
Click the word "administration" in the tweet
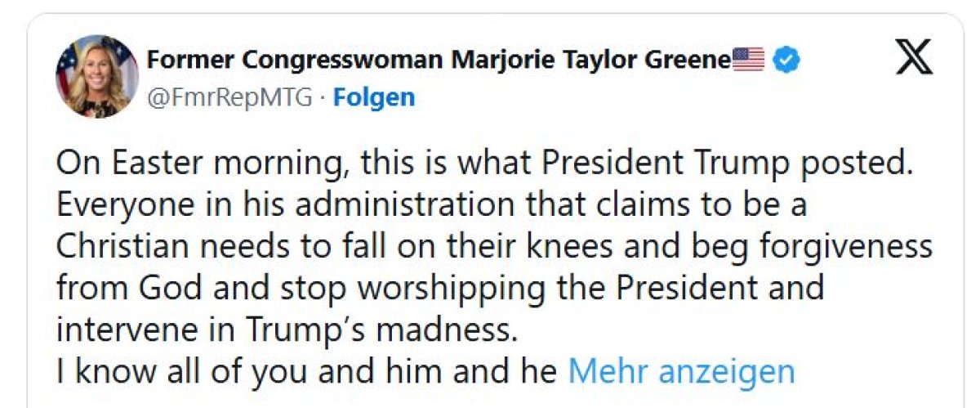(x=399, y=204)
